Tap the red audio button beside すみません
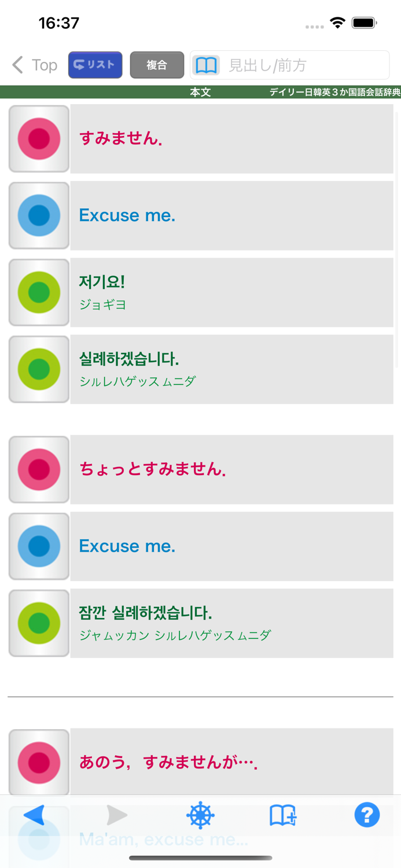 (x=39, y=139)
